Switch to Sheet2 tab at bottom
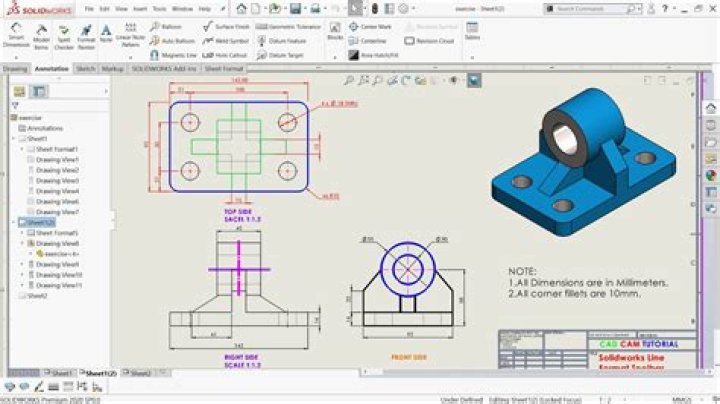The image size is (720, 404). 141,373
